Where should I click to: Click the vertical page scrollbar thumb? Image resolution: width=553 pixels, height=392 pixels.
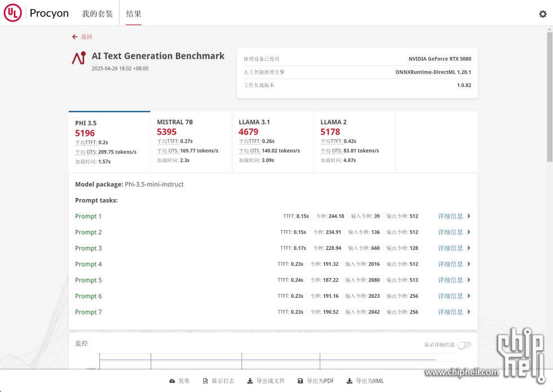(550, 97)
